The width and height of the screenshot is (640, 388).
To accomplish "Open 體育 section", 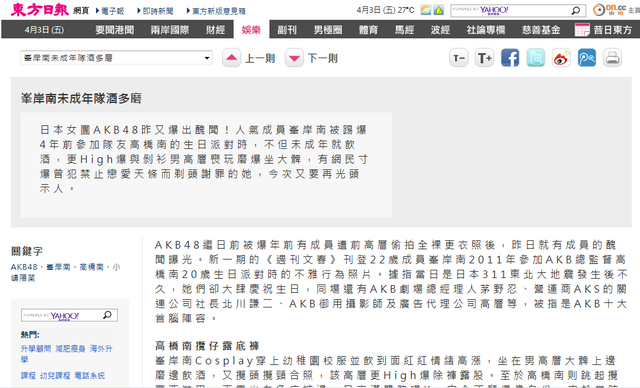I will (368, 30).
